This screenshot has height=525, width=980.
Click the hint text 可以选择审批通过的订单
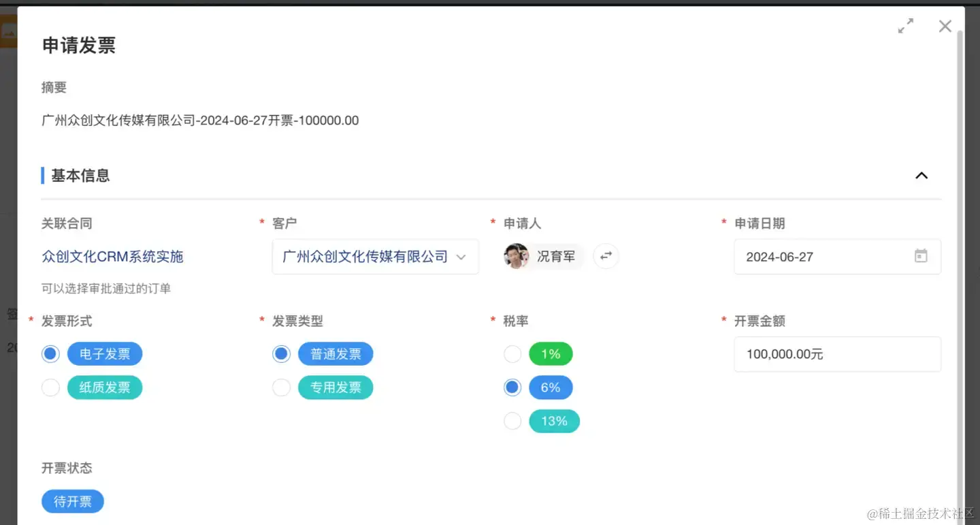106,289
